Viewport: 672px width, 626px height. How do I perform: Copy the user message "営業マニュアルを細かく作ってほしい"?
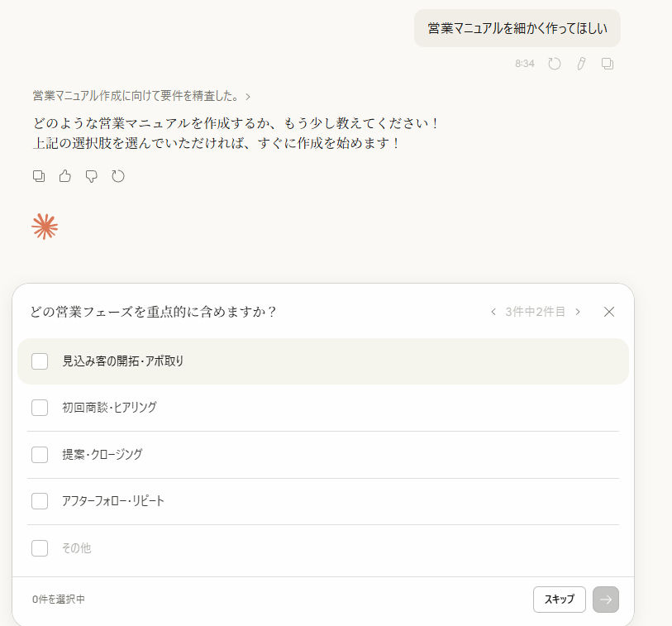pyautogui.click(x=608, y=64)
